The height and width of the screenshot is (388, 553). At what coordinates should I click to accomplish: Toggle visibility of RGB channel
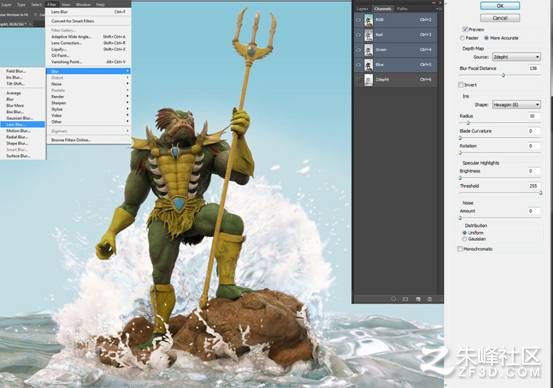tap(358, 20)
